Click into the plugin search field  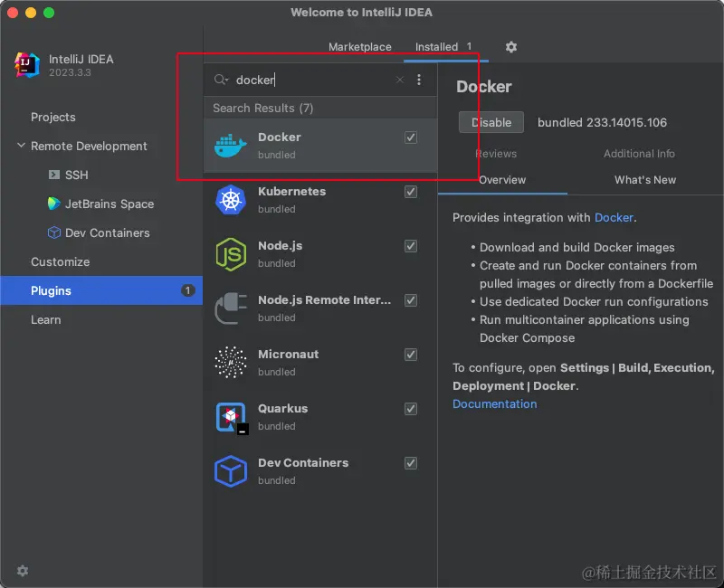312,80
